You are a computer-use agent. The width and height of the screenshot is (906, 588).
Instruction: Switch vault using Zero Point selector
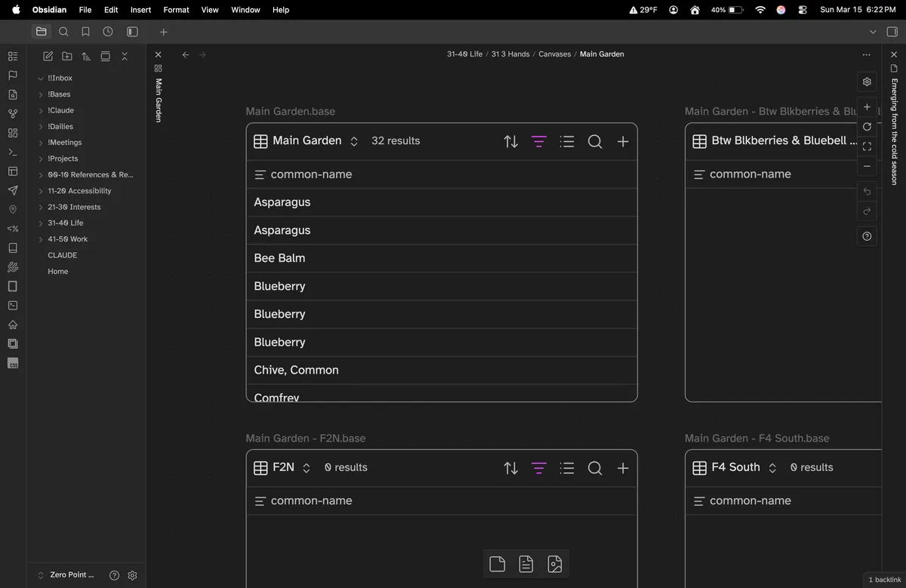click(x=68, y=575)
